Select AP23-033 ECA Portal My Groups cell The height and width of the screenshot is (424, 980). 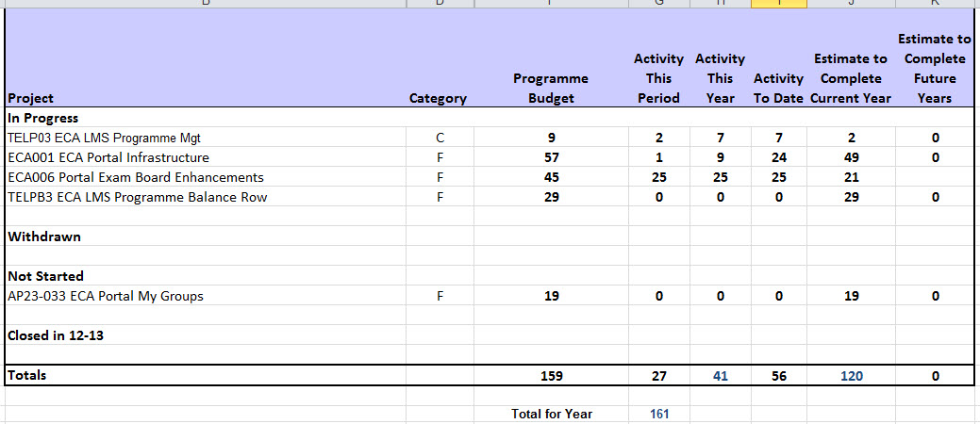coord(106,296)
